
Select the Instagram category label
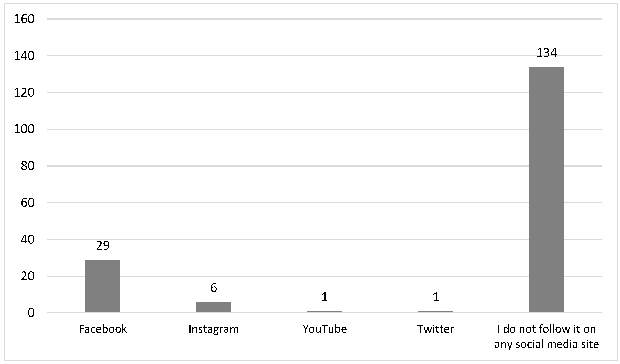214,329
